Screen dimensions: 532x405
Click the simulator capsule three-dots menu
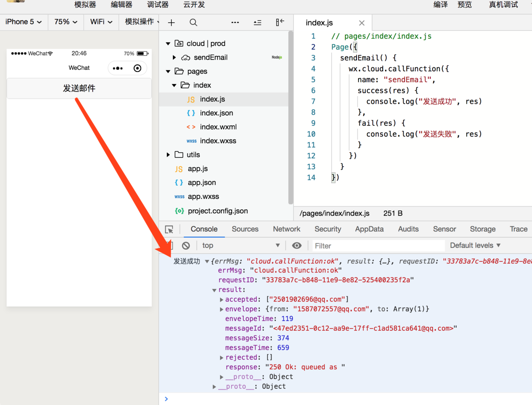tap(118, 68)
